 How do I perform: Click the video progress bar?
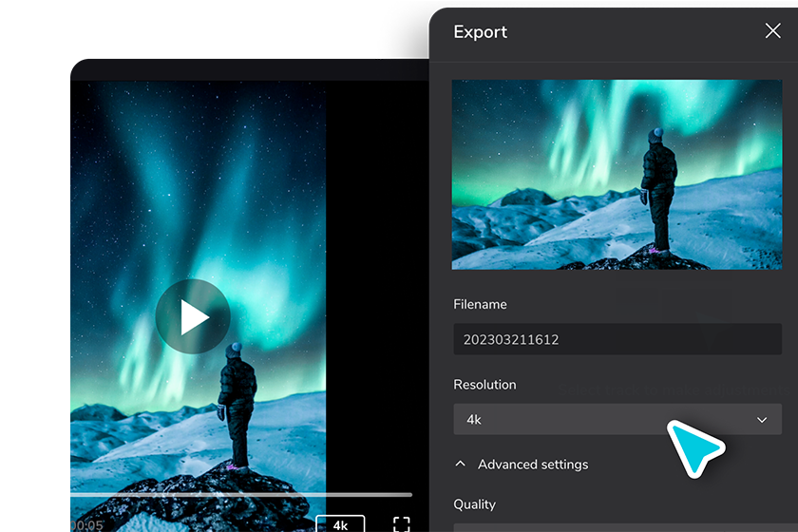click(241, 494)
